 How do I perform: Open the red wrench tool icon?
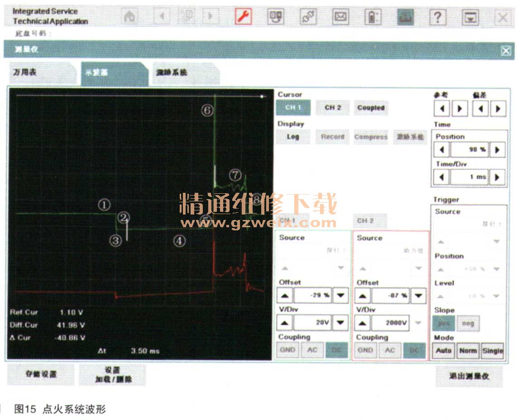(243, 16)
